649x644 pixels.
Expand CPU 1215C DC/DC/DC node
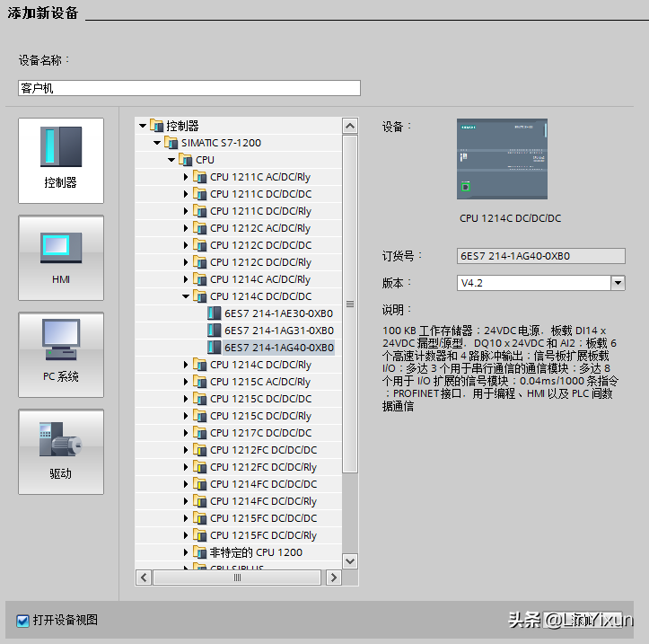(x=186, y=399)
